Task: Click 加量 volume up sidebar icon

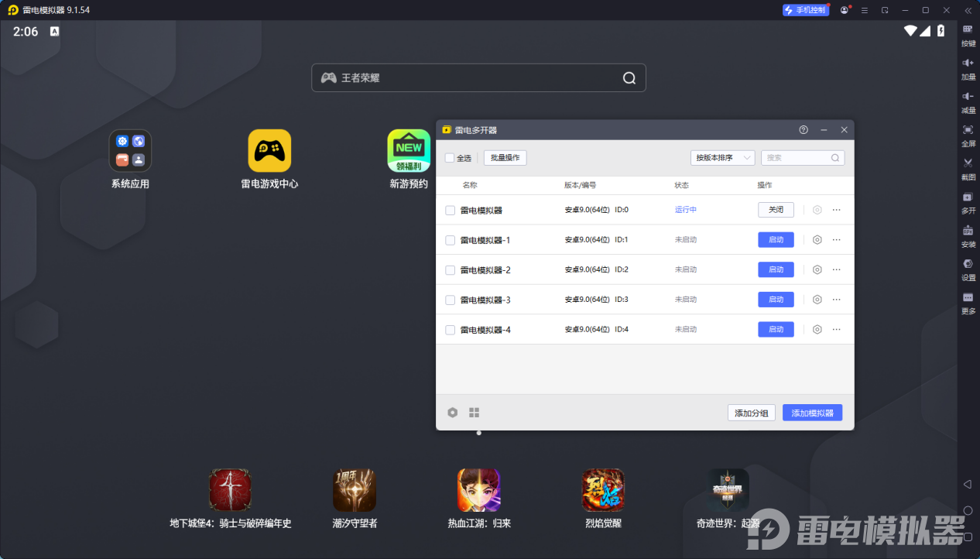Action: (x=968, y=68)
